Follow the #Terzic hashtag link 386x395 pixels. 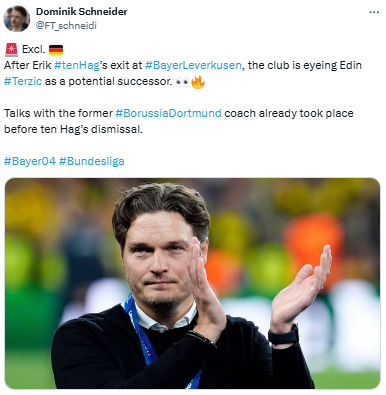[x=23, y=81]
